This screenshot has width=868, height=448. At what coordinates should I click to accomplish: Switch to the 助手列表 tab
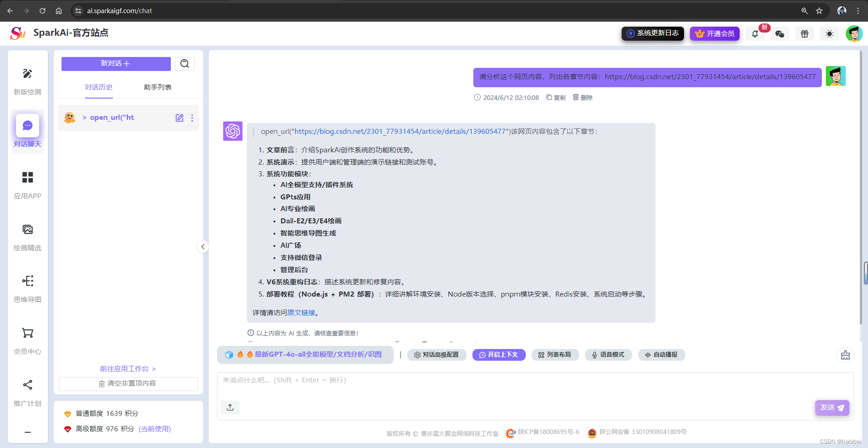coord(158,87)
